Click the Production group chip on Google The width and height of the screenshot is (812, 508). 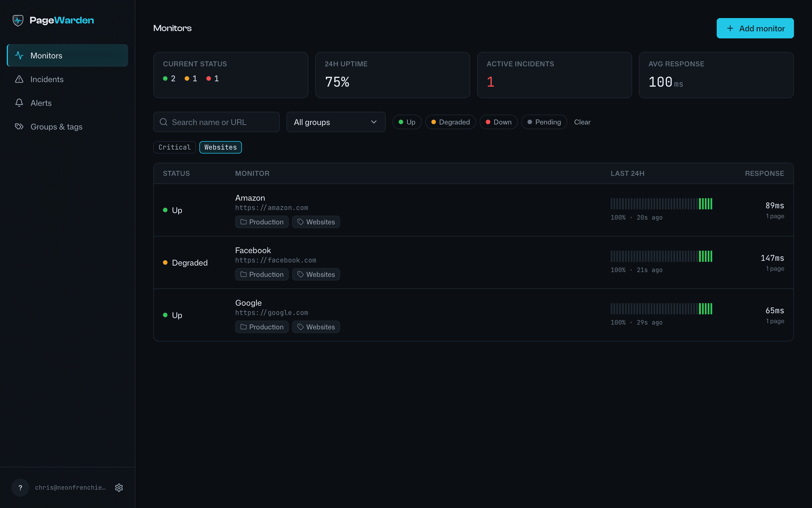[262, 327]
